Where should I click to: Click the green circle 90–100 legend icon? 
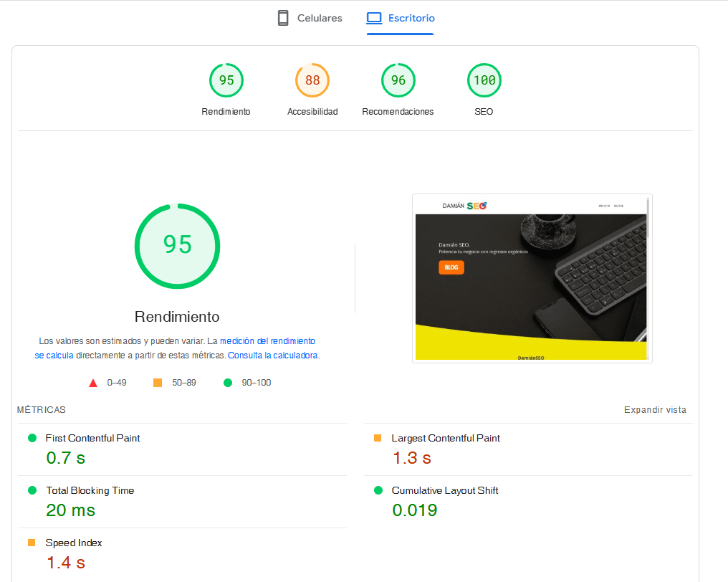(228, 383)
